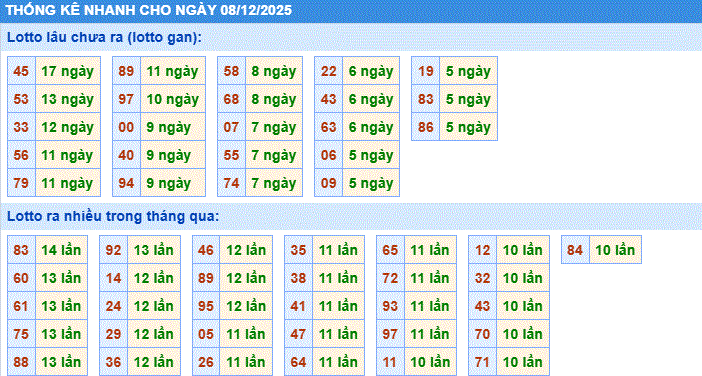Image resolution: width=702 pixels, height=376 pixels.
Task: Click '12 lần' beside number 24
Action: (154, 306)
